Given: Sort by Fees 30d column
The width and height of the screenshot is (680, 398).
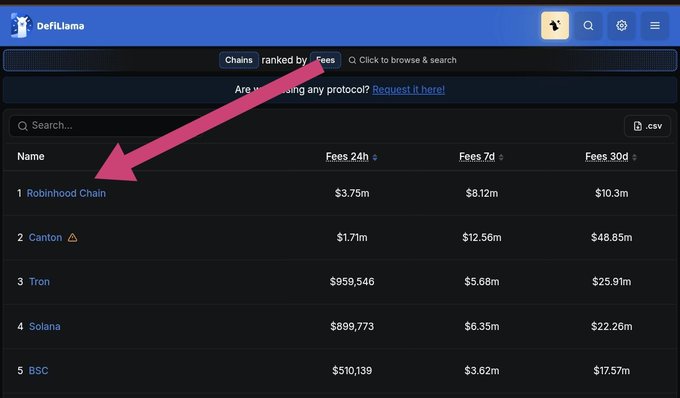Looking at the screenshot, I should (x=611, y=157).
